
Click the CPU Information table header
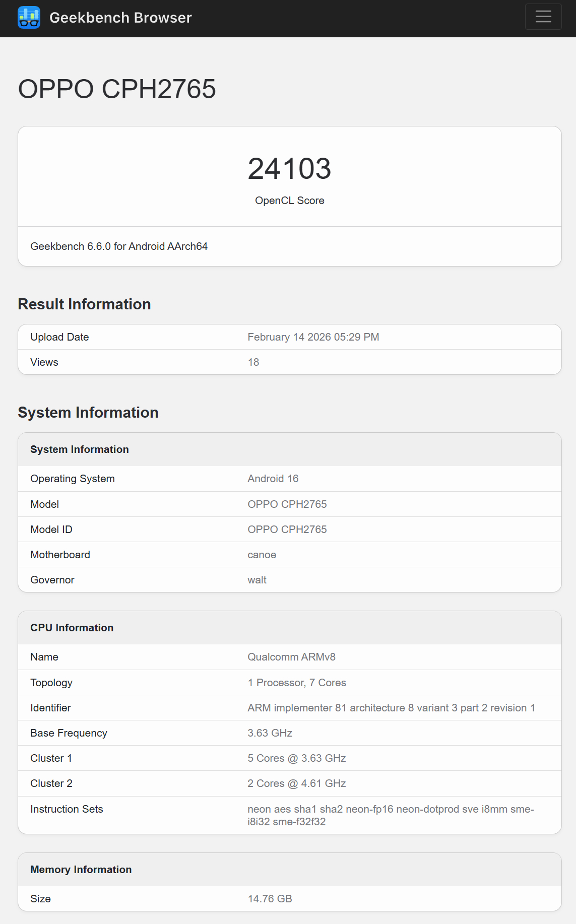72,628
